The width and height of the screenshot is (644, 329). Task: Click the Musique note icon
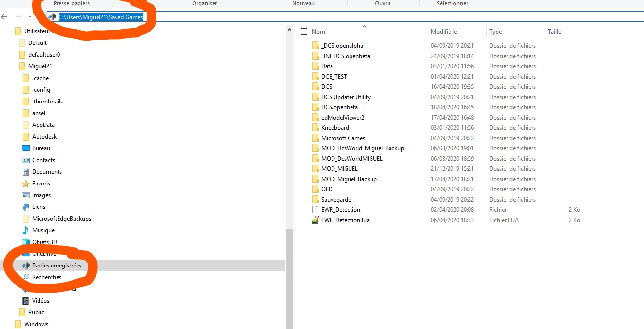[26, 230]
